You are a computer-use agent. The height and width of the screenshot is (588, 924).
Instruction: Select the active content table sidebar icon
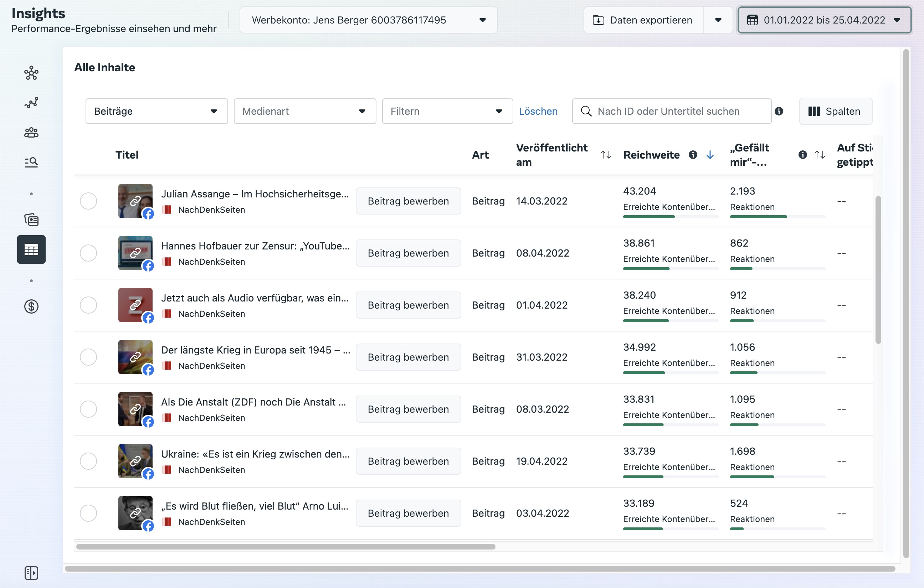tap(31, 249)
